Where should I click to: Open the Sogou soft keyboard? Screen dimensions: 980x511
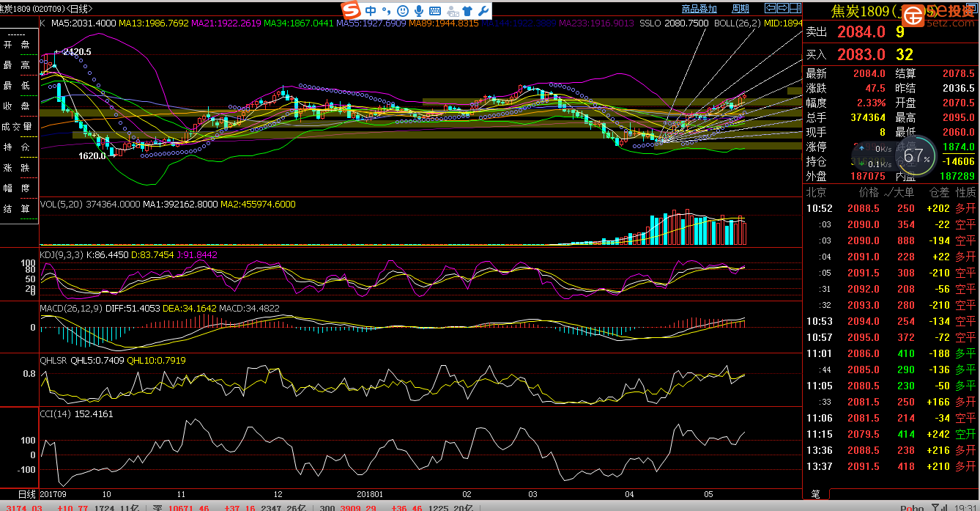click(435, 11)
